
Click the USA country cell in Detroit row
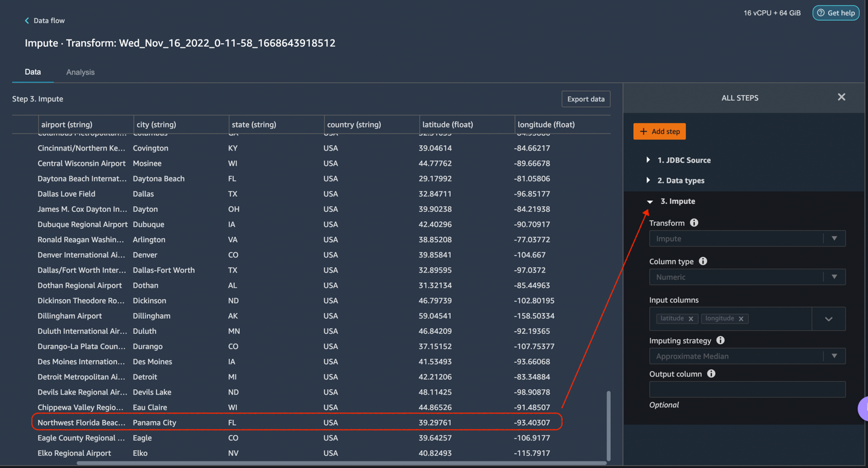[x=331, y=377]
